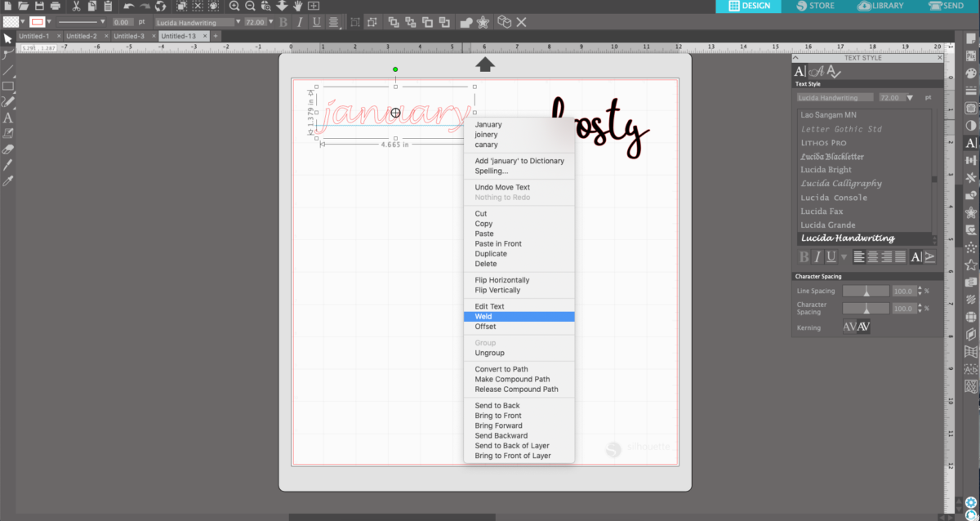980x521 pixels.
Task: Set center text alignment in panel
Action: coord(873,256)
